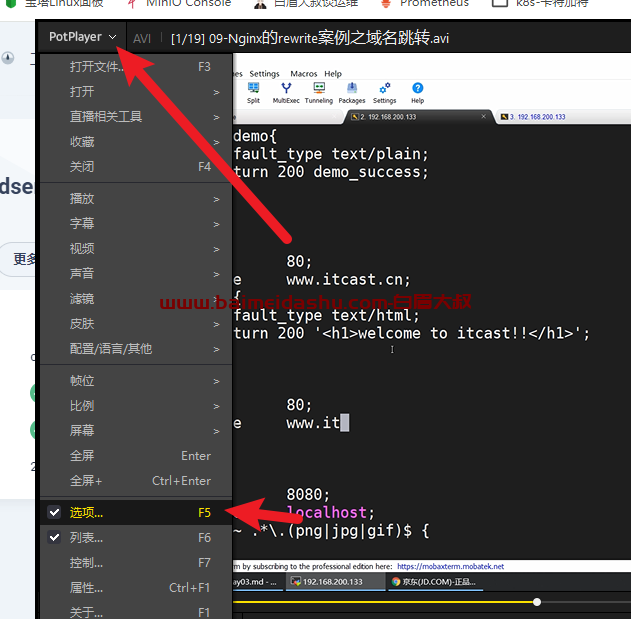Click the Help question-mark icon in MobaXterm
The image size is (631, 619).
[417, 93]
